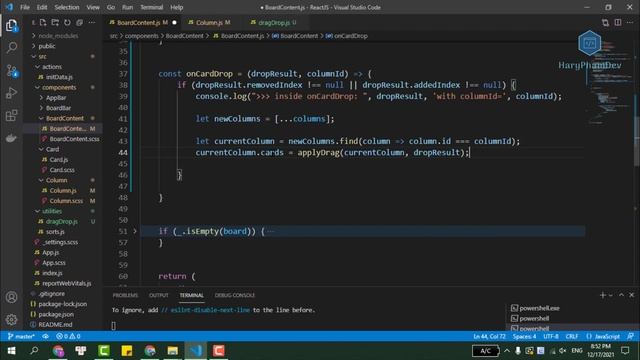This screenshot has height=360, width=640.
Task: Open the Extensions view
Action: (x=11, y=116)
